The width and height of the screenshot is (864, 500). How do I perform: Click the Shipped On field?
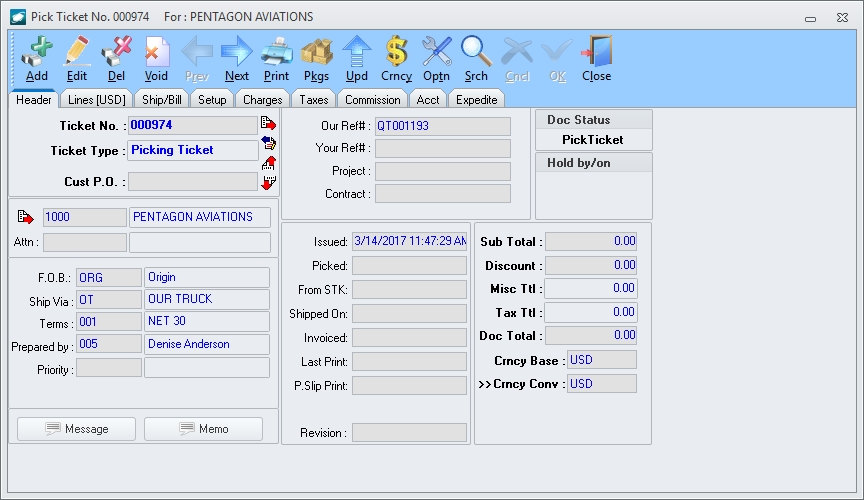409,314
